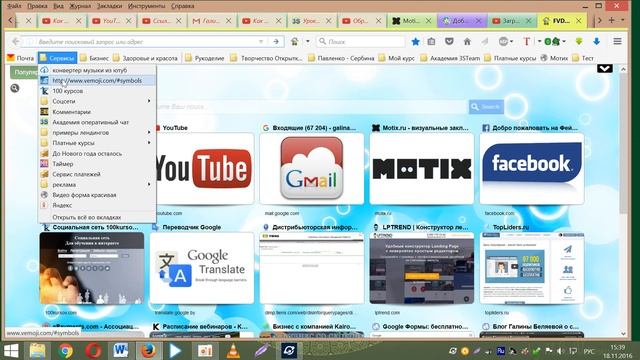Click the Back navigation arrow
This screenshot has height=360, width=640.
[x=16, y=41]
